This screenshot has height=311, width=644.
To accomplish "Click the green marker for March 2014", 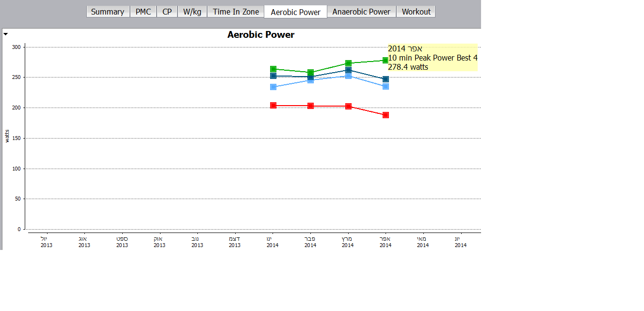I will point(348,63).
